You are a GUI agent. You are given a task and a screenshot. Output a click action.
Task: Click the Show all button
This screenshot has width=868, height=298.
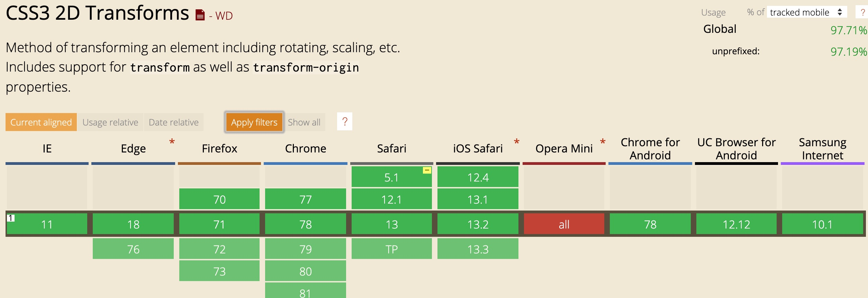304,122
